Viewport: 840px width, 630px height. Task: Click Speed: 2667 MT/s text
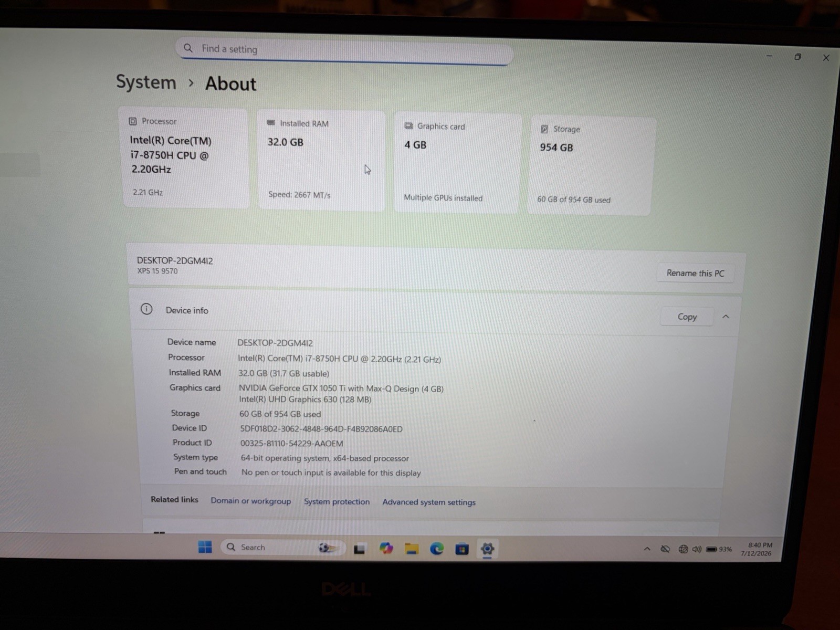coord(299,195)
